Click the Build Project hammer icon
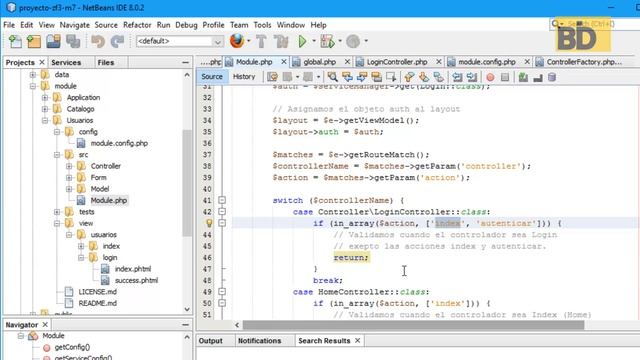 point(261,41)
